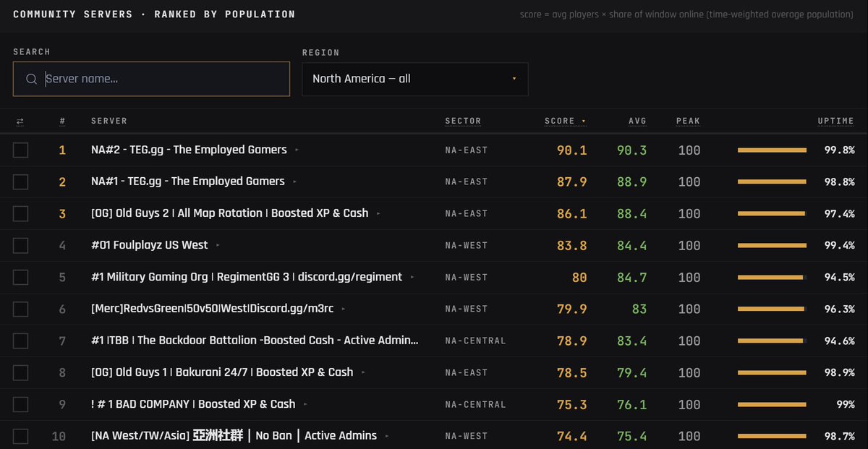Tick checkbox for NA#2 - TEG.gg
This screenshot has height=449, width=868.
tap(20, 150)
